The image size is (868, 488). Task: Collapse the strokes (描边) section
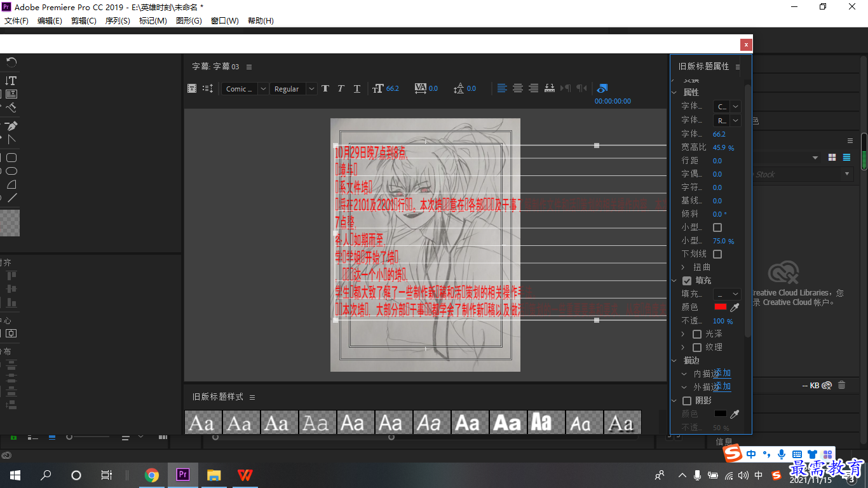tap(674, 361)
